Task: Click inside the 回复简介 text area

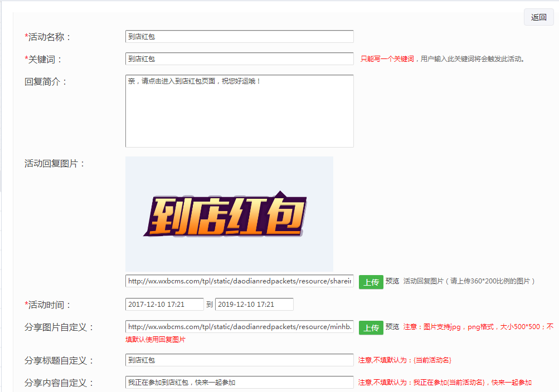Action: pos(239,111)
